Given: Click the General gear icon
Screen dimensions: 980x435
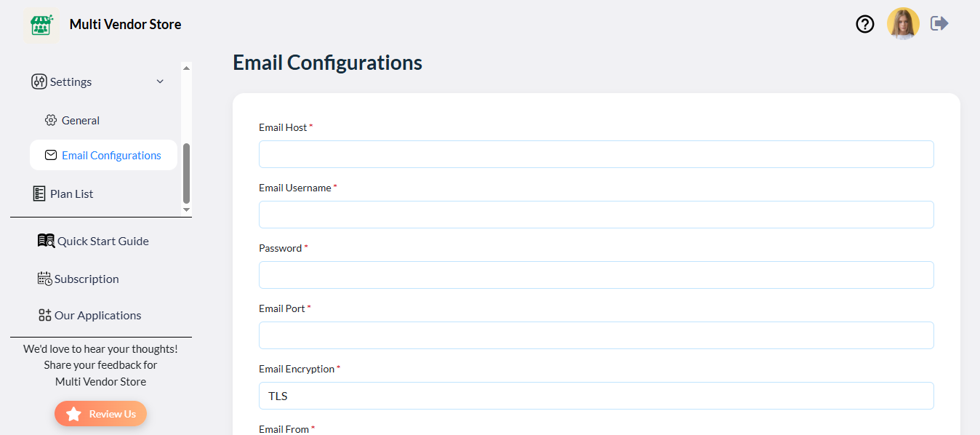Looking at the screenshot, I should coord(51,121).
